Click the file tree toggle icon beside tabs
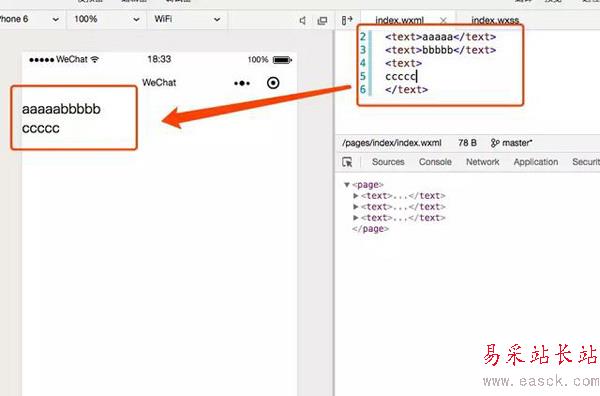The width and height of the screenshot is (600, 396). pos(347,20)
